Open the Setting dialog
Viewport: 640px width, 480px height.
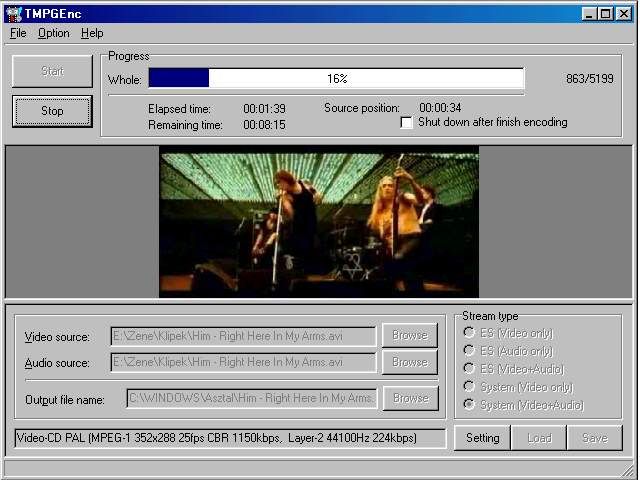(482, 438)
